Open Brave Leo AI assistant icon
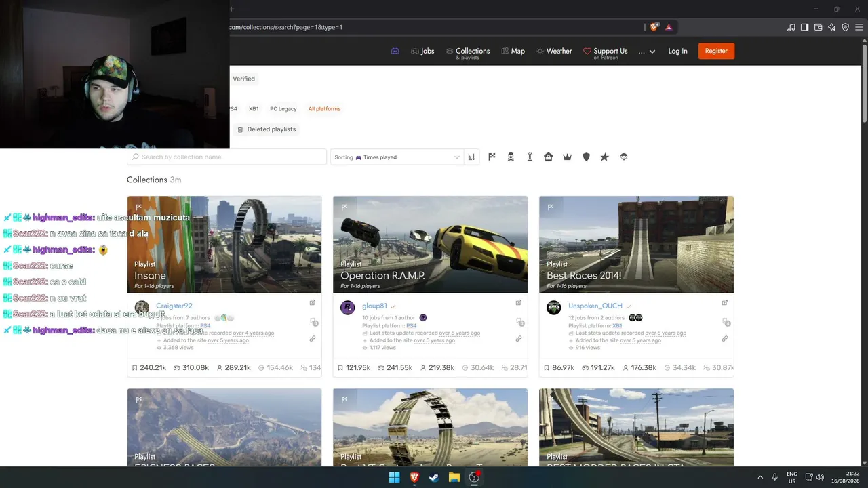 pyautogui.click(x=832, y=27)
